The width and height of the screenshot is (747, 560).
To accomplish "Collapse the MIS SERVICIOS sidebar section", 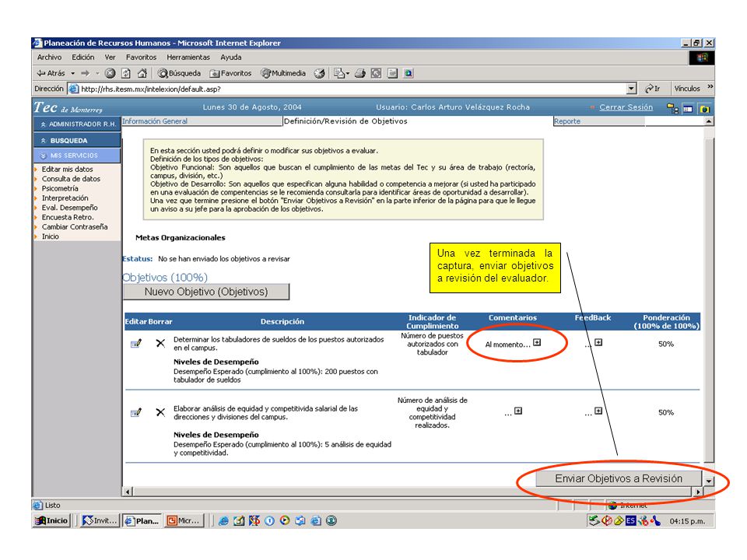I will click(78, 156).
